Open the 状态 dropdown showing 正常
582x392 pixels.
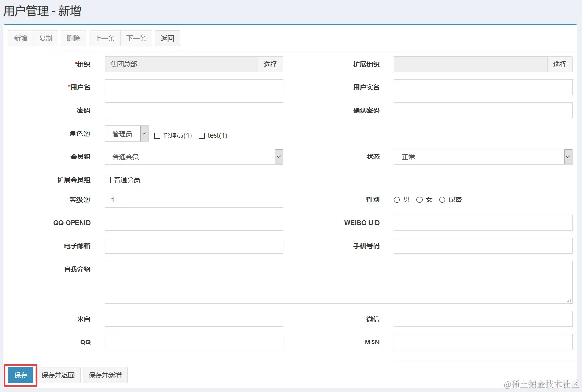point(483,157)
